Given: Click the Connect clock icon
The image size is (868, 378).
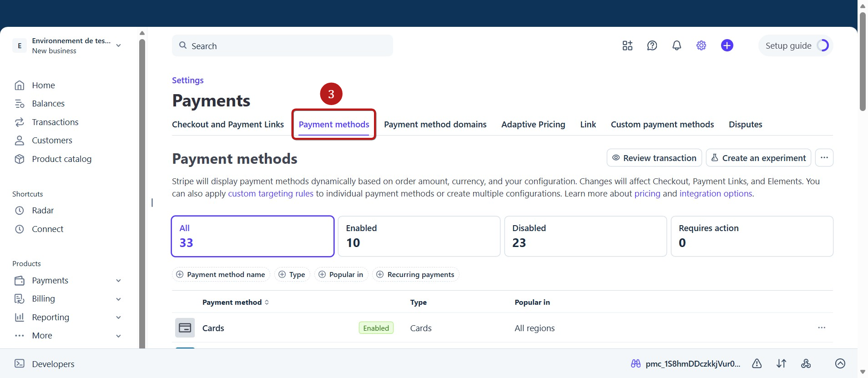Looking at the screenshot, I should point(20,229).
